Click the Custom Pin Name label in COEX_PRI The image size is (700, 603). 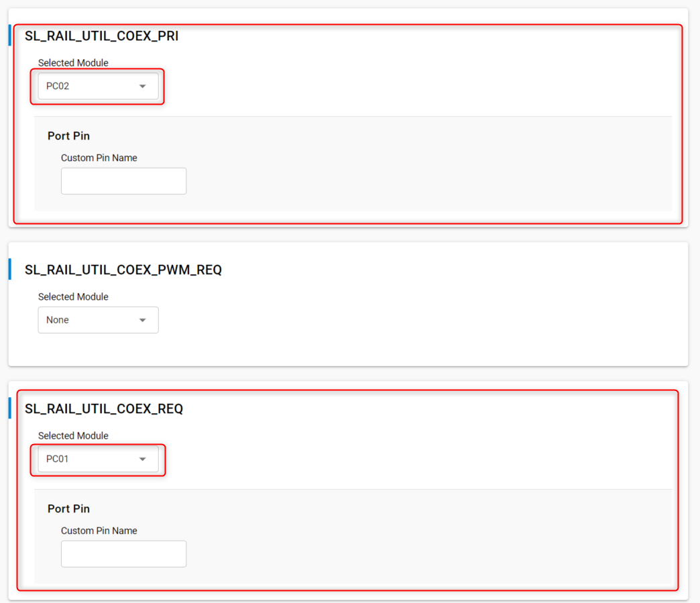99,158
